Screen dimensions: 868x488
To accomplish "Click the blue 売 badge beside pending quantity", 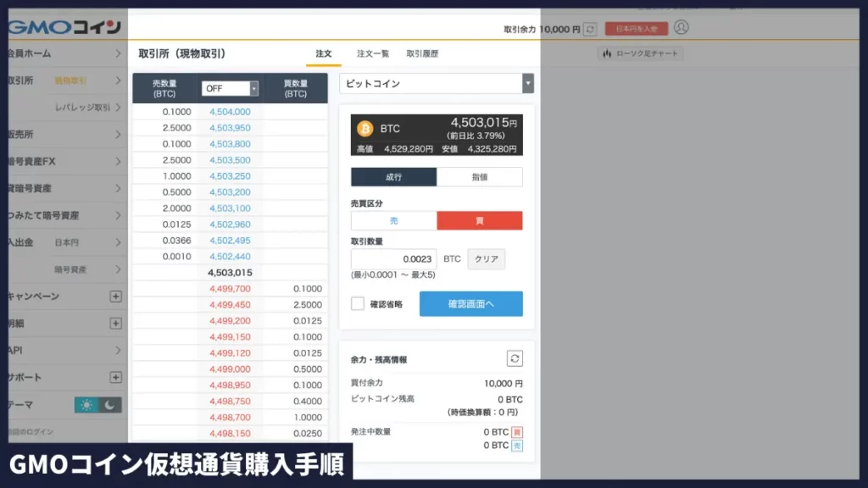I will point(517,446).
